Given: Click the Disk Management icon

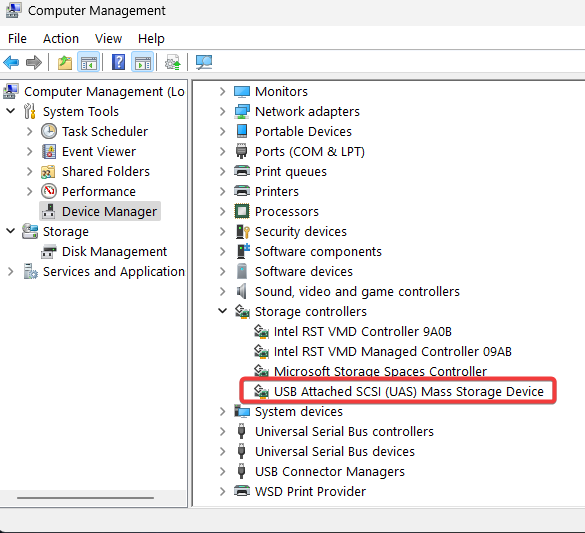Looking at the screenshot, I should 49,252.
